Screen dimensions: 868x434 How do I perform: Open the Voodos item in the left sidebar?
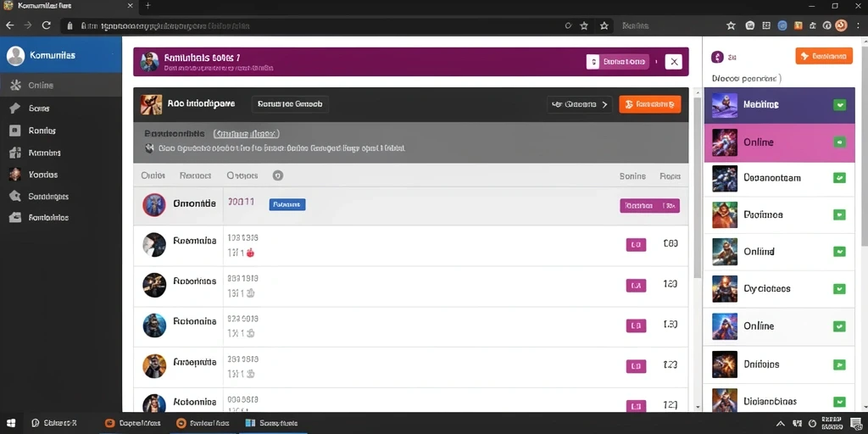(x=61, y=175)
